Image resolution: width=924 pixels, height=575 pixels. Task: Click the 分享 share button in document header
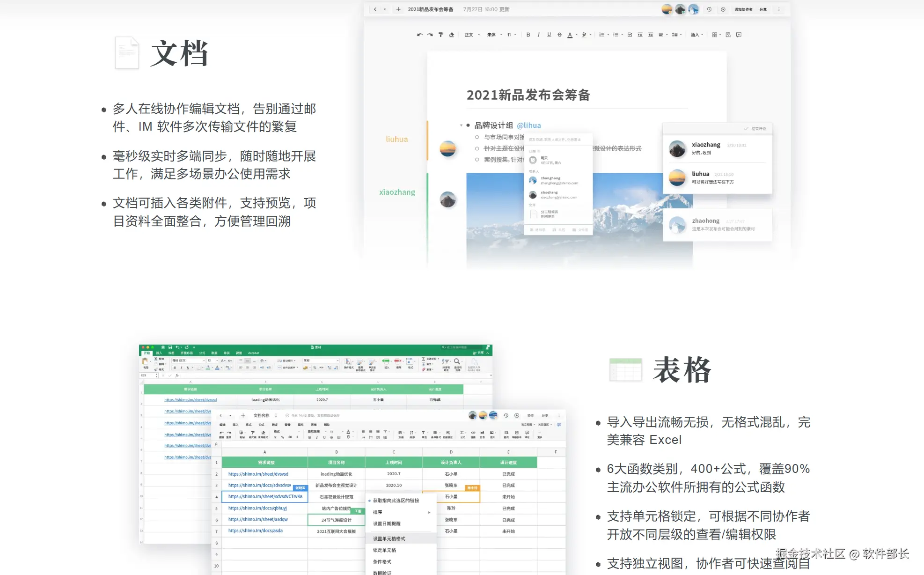[x=763, y=9]
